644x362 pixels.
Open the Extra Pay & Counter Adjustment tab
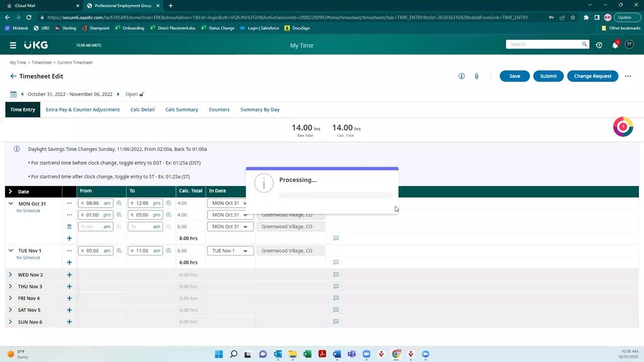click(x=83, y=110)
